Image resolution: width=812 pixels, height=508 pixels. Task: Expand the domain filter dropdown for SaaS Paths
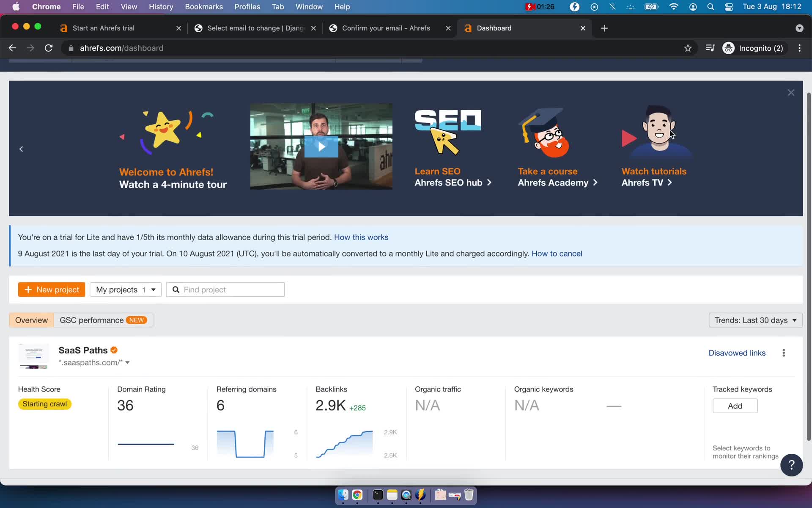tap(127, 362)
